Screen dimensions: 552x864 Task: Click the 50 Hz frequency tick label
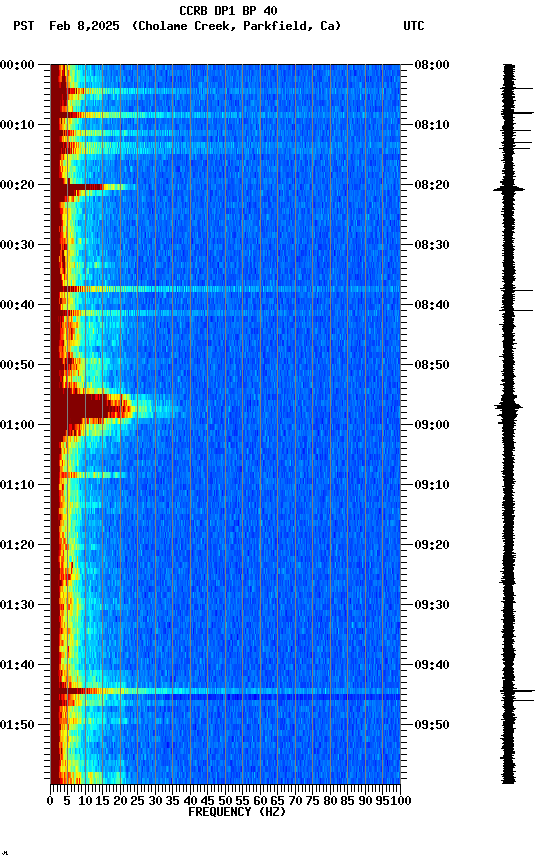point(225,801)
